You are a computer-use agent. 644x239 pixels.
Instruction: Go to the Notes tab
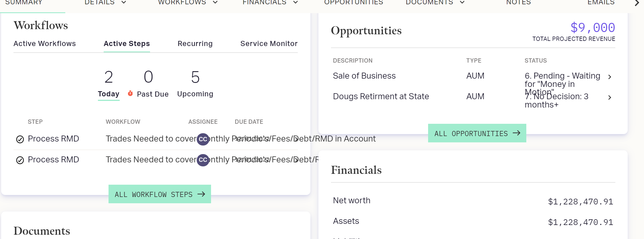519,3
